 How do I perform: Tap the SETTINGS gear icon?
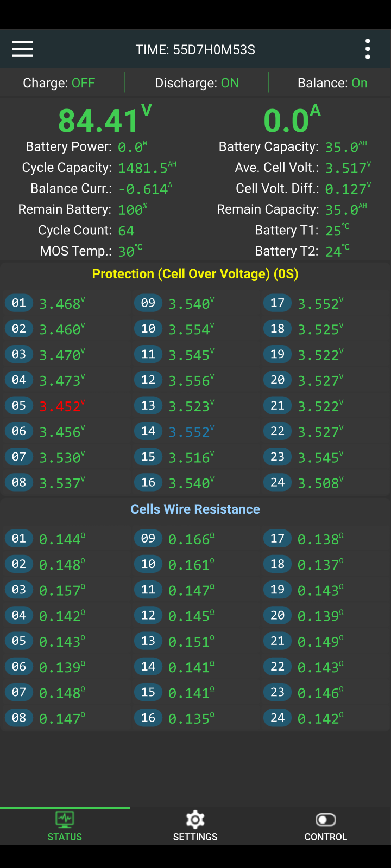point(195,820)
